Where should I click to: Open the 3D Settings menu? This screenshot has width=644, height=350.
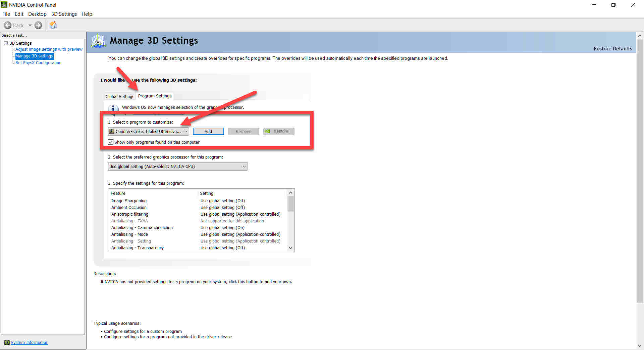coord(64,14)
